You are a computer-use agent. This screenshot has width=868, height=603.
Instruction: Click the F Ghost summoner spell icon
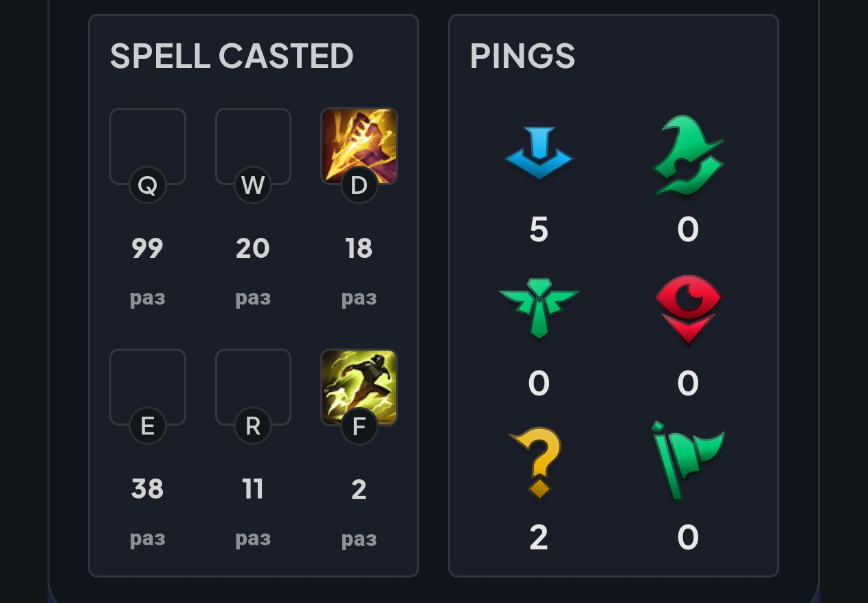pyautogui.click(x=359, y=386)
